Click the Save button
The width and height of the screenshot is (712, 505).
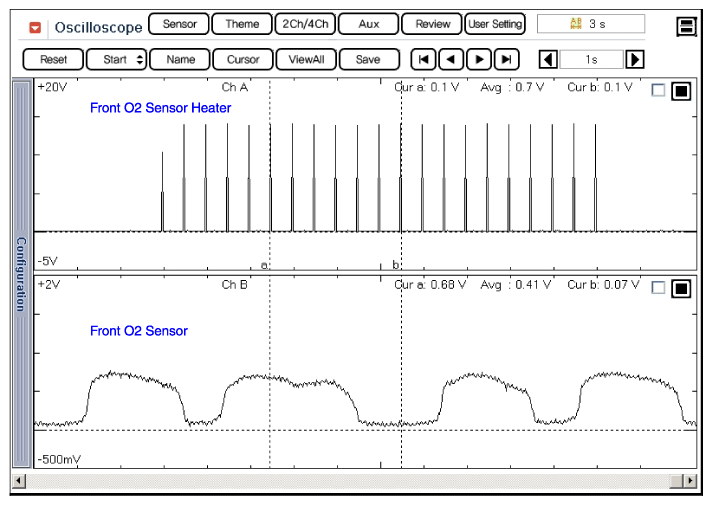click(x=368, y=60)
